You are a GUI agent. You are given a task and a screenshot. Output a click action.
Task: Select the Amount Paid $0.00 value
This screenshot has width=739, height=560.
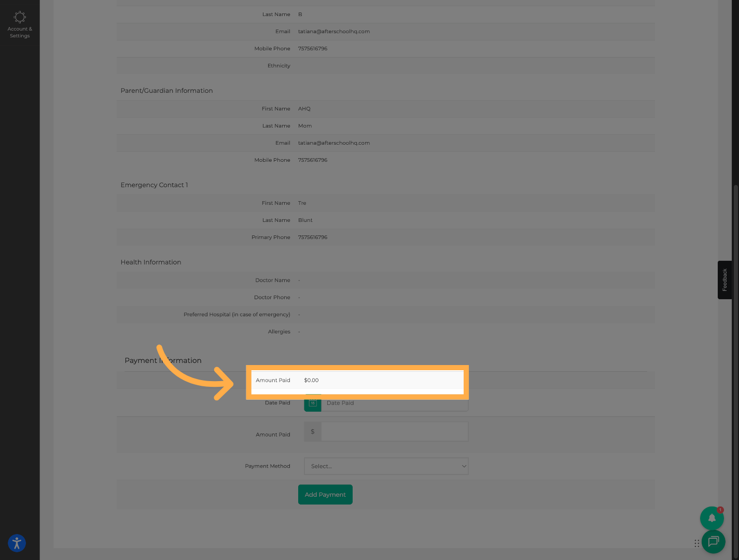(x=311, y=380)
